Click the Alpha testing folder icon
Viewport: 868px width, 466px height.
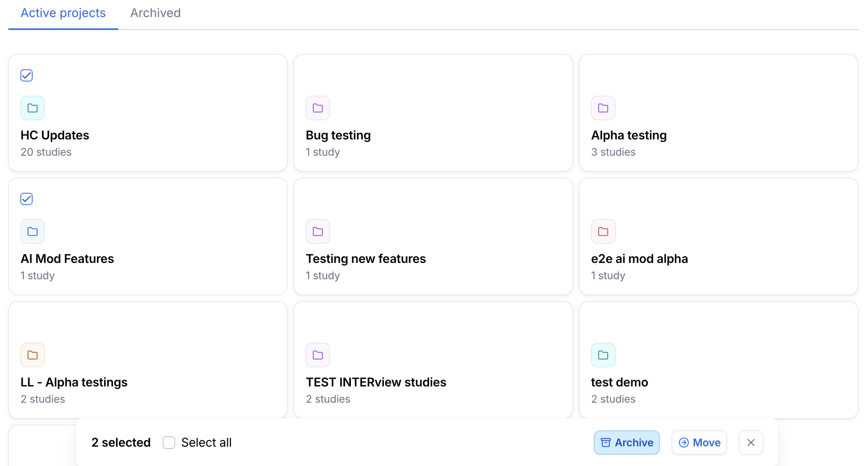(603, 108)
